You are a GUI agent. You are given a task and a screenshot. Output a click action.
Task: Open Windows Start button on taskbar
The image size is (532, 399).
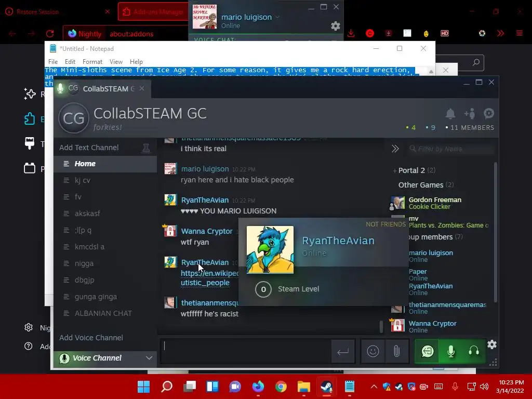(x=143, y=387)
